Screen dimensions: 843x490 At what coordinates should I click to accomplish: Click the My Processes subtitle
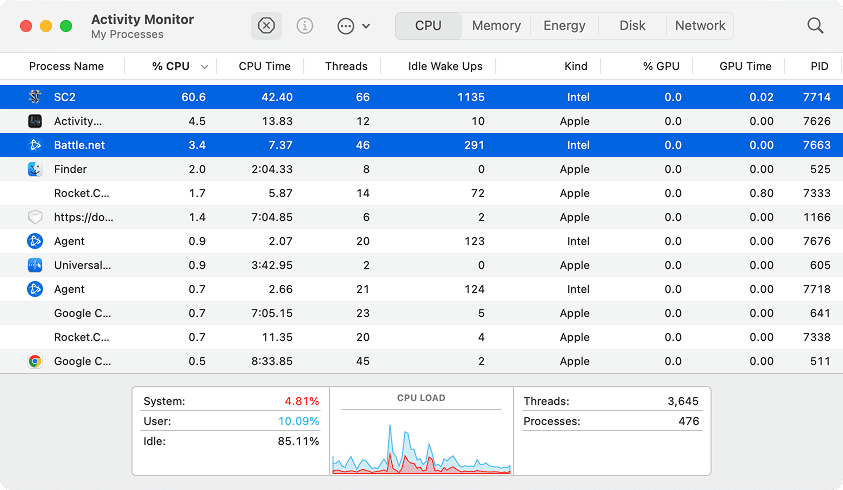point(127,34)
